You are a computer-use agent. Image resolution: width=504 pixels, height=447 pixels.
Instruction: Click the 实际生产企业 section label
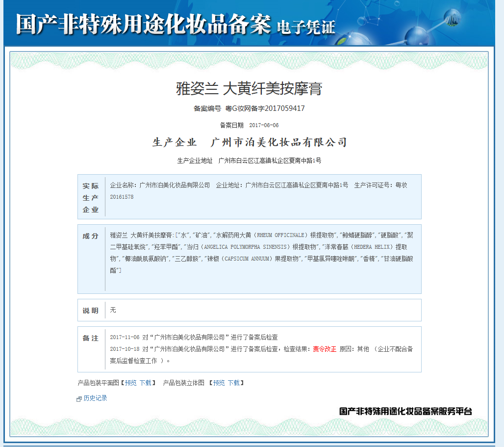[90, 198]
